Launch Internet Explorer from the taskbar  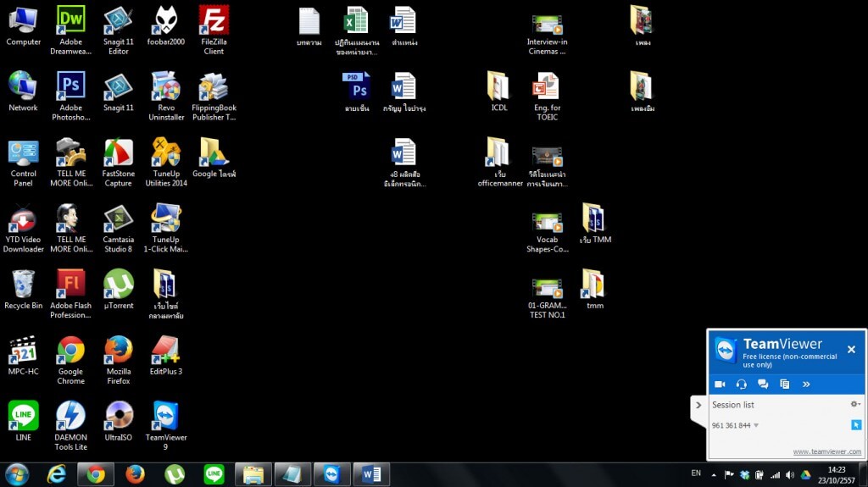tap(57, 475)
